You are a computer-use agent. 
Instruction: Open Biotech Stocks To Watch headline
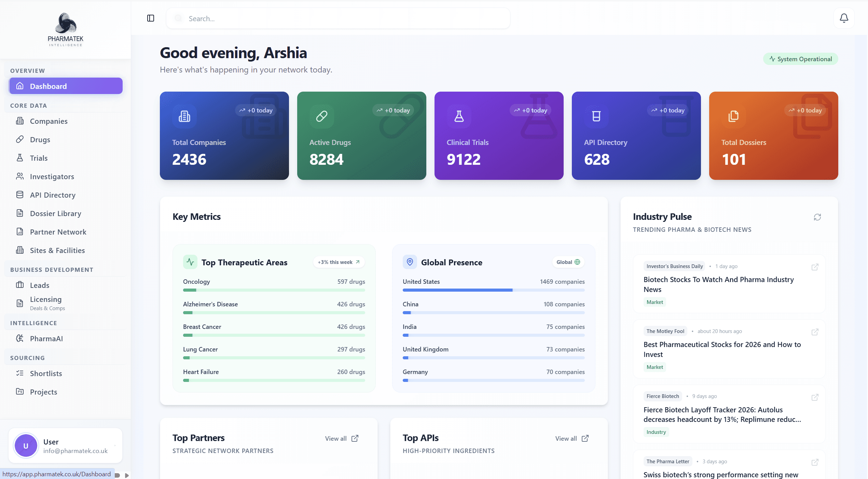(x=719, y=284)
